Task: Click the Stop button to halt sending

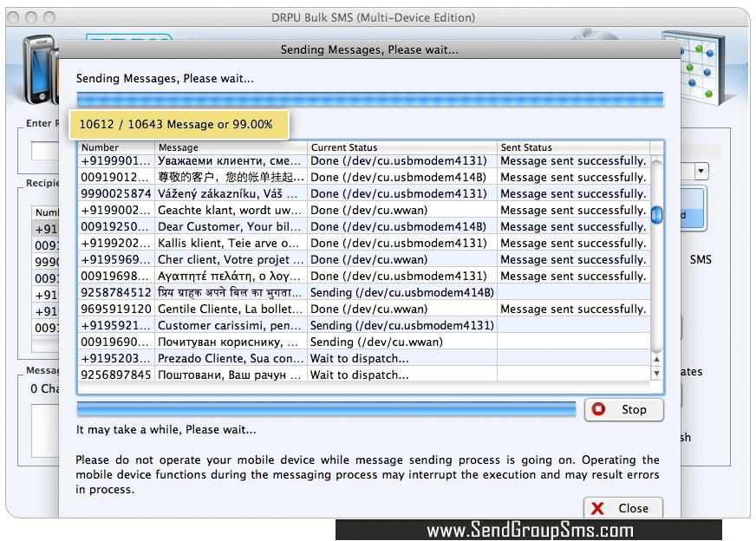Action: (624, 409)
